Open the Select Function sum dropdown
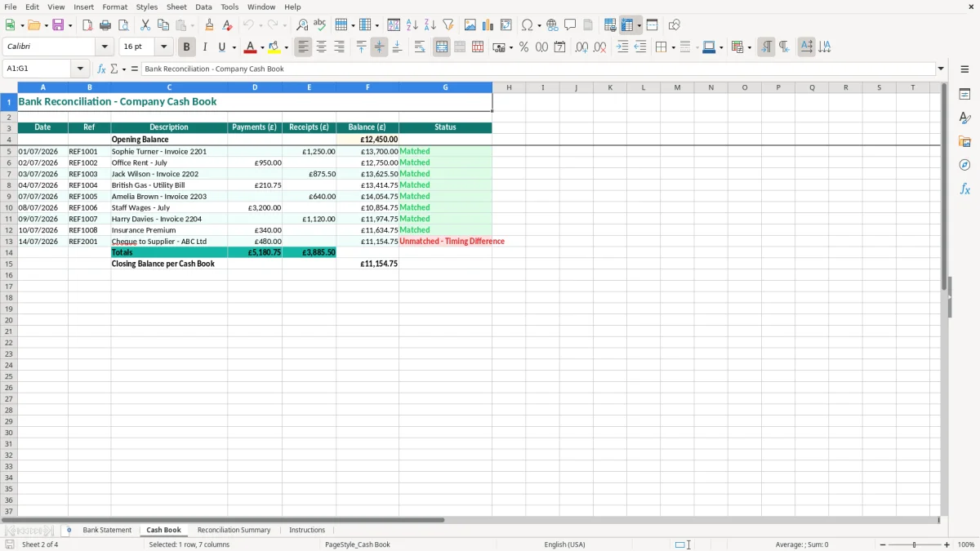The height and width of the screenshot is (551, 980). coord(124,69)
